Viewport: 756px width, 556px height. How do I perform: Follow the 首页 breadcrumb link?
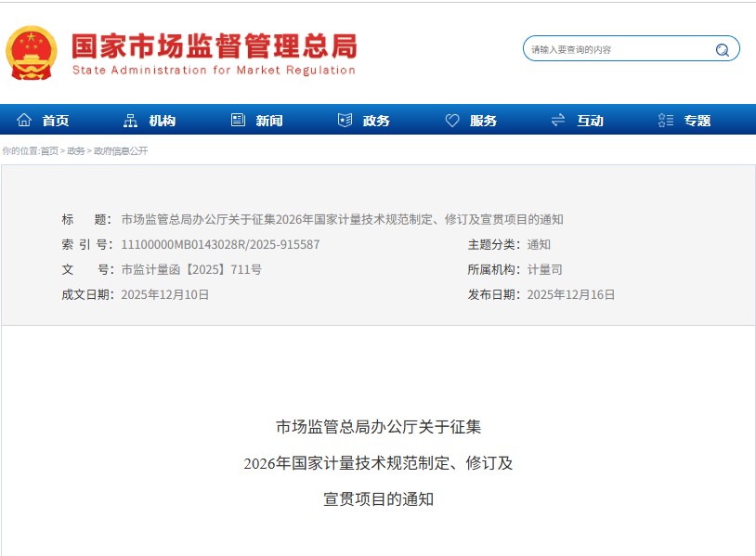click(x=49, y=151)
